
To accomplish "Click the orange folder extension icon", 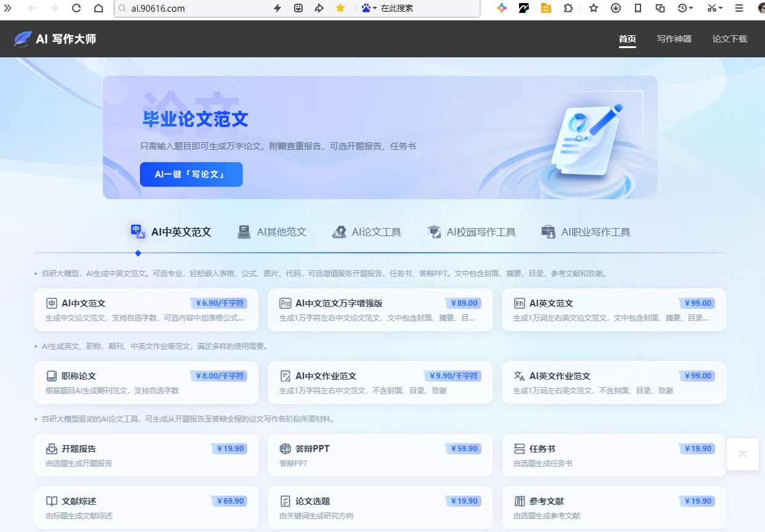I will pyautogui.click(x=546, y=8).
